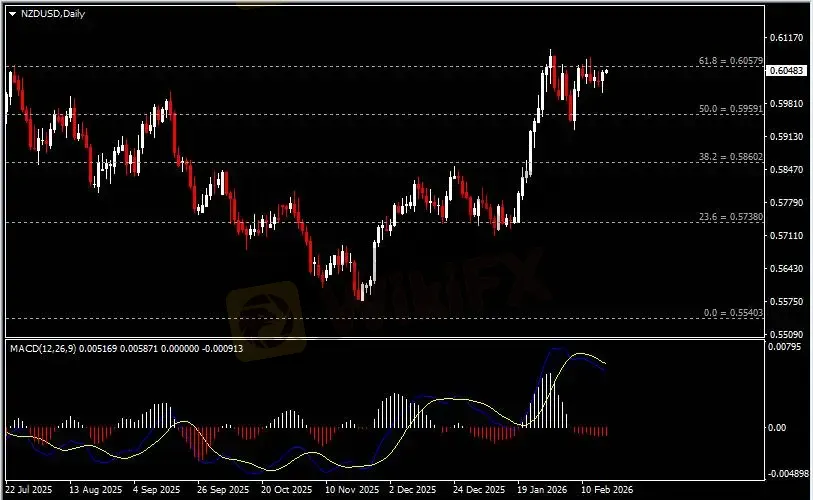Click the 0.55750 price scale value

coord(787,301)
